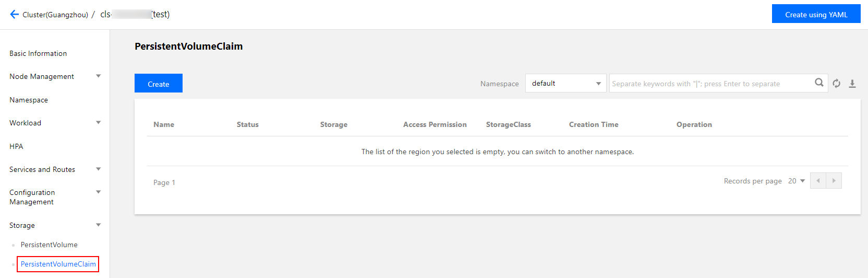Click the back arrow icon
868x278 pixels.
point(14,15)
